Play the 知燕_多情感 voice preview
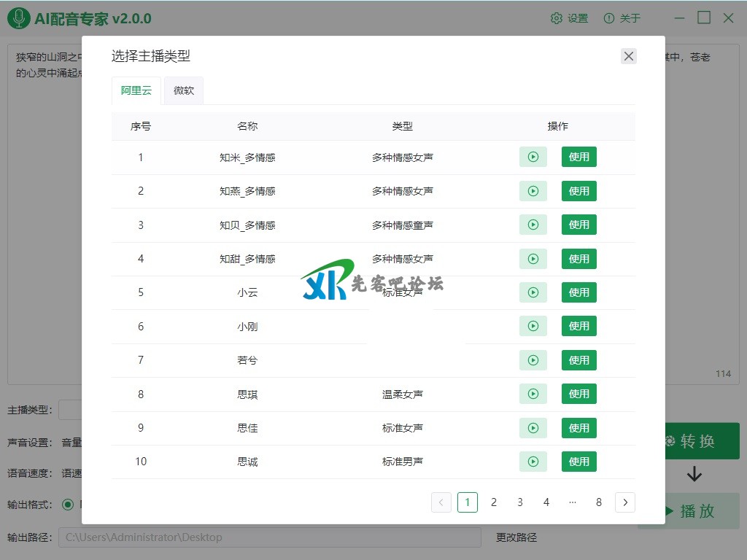This screenshot has height=560, width=747. click(533, 191)
